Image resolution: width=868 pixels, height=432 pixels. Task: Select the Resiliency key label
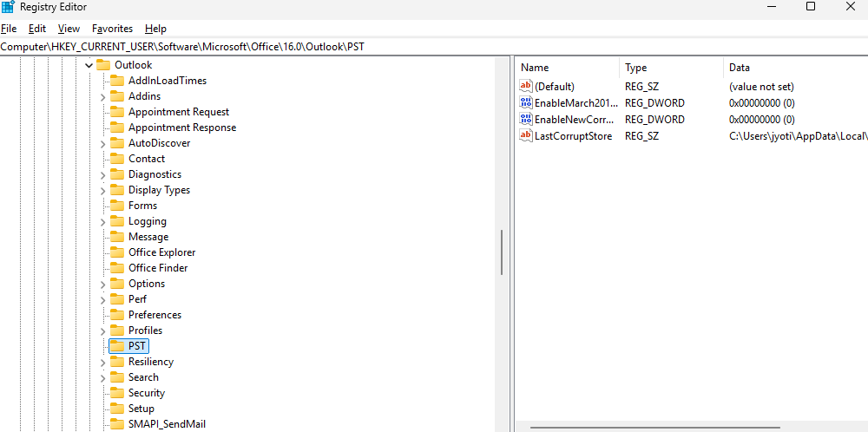coord(150,362)
